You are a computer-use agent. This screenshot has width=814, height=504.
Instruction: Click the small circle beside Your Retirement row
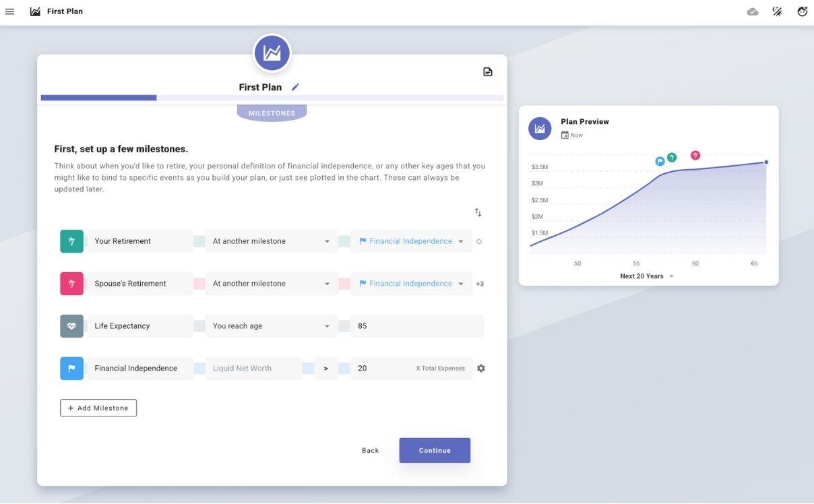[x=479, y=241]
